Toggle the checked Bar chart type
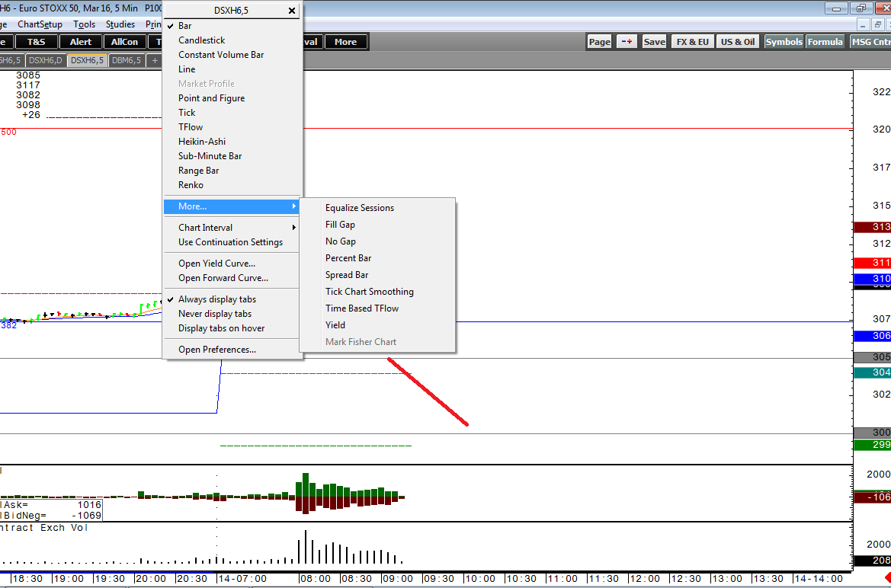This screenshot has width=891, height=588. point(184,26)
